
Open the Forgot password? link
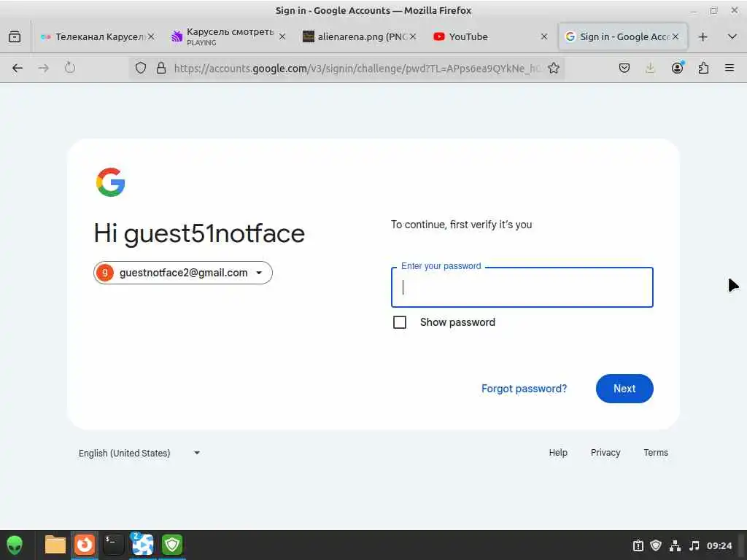click(524, 389)
